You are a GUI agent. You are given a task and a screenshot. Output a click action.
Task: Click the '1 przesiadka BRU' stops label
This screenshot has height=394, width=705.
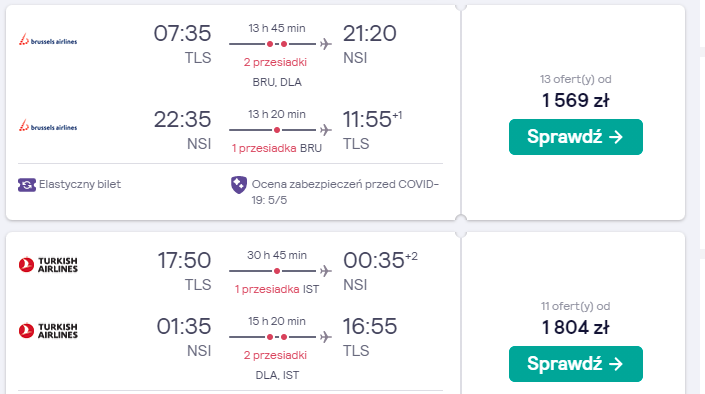[277, 148]
